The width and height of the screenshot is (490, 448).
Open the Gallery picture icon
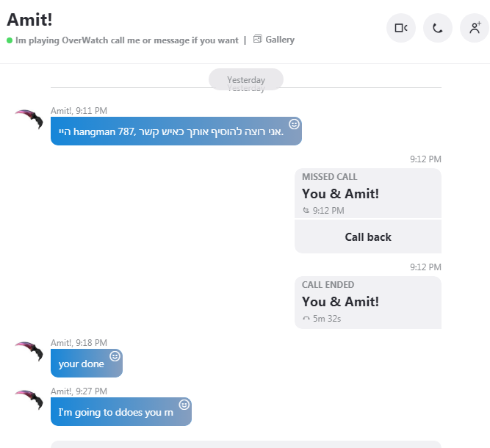tap(257, 39)
